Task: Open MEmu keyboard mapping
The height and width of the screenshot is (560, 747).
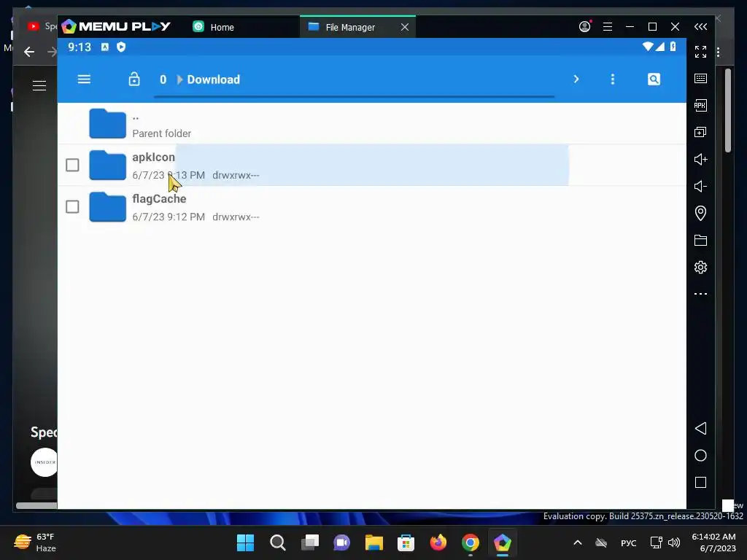Action: point(700,78)
